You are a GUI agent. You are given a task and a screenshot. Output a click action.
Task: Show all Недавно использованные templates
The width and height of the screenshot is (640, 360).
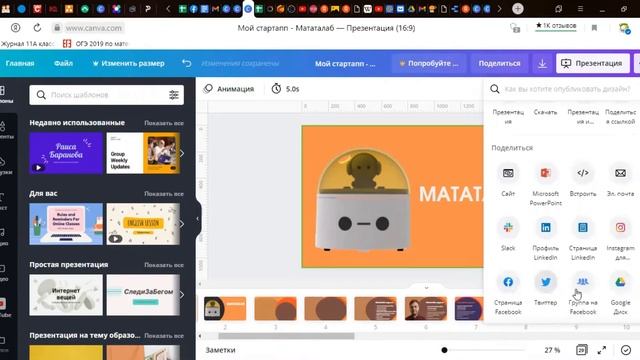(x=164, y=123)
